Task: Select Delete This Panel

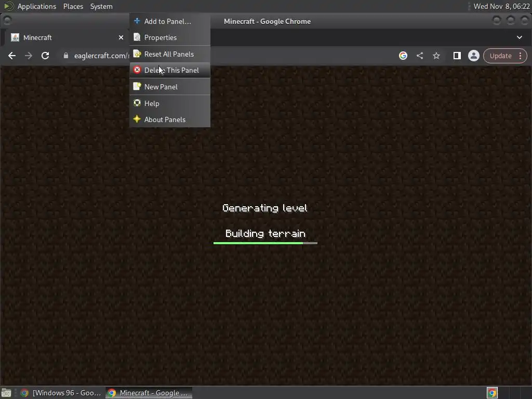Action: 170,70
